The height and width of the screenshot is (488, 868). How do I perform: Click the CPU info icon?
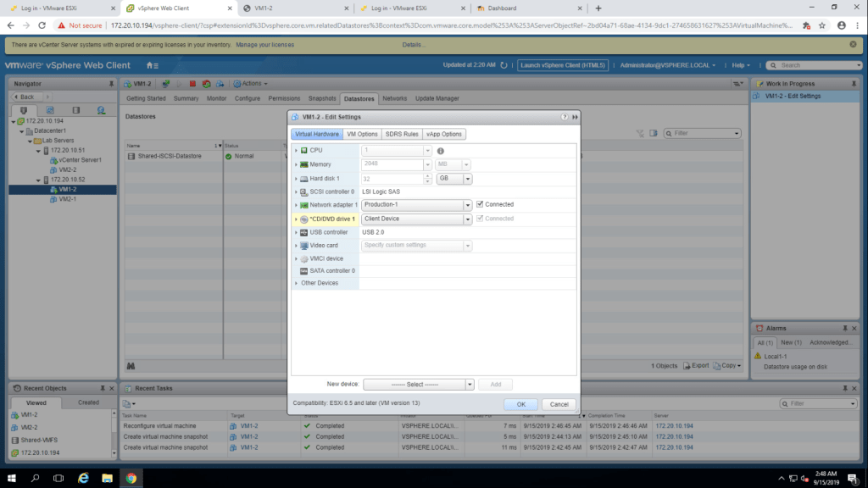pyautogui.click(x=441, y=151)
